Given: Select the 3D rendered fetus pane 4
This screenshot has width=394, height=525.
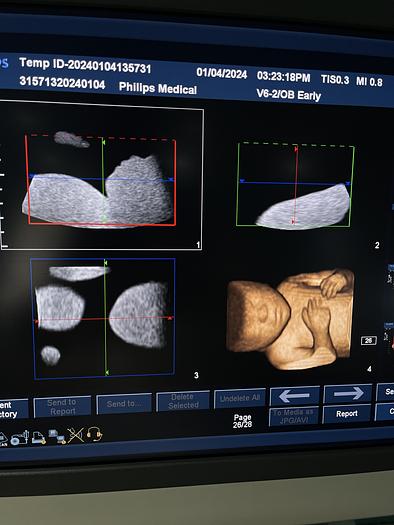Looking at the screenshot, I should (x=290, y=318).
